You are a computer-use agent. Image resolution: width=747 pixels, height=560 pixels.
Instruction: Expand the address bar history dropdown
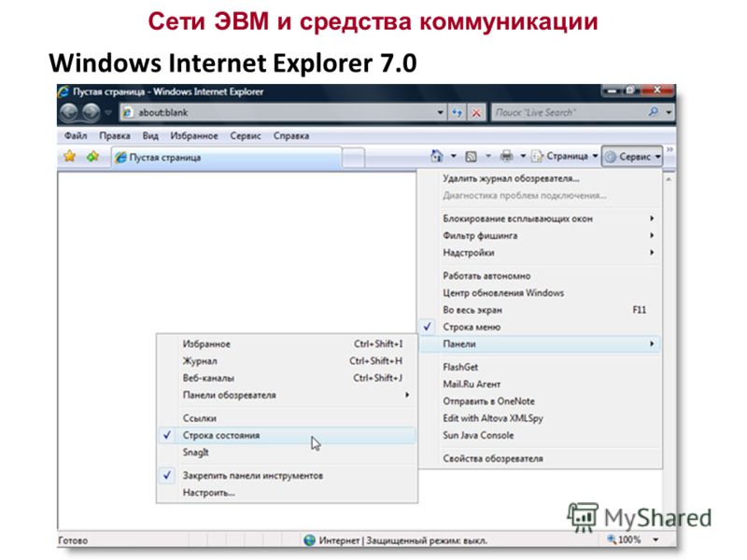[441, 113]
